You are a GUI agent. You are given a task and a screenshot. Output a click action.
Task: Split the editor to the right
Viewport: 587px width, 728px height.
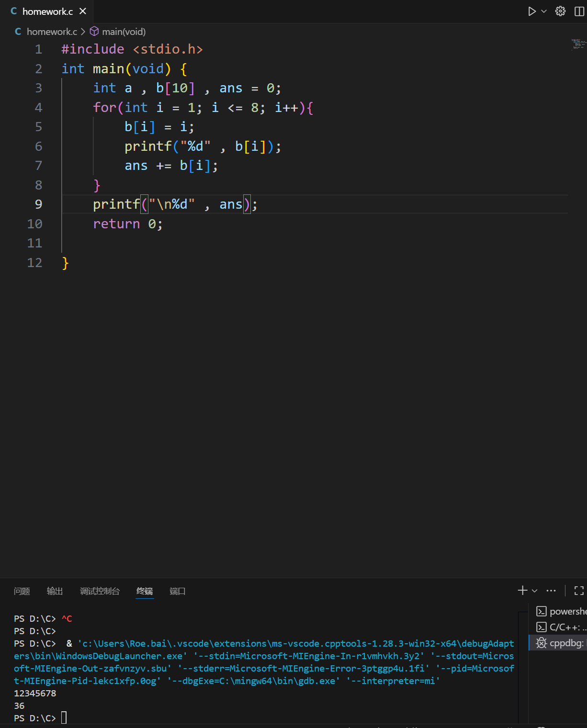click(x=579, y=11)
